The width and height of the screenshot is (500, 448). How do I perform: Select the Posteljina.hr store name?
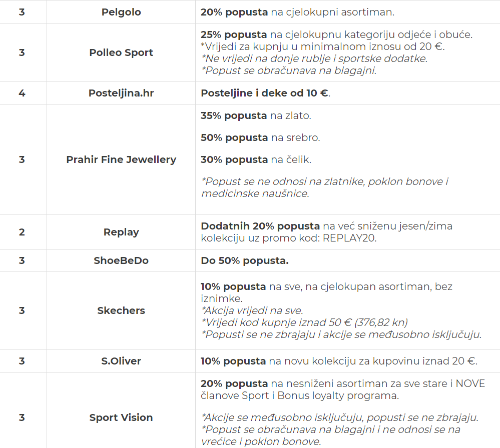(121, 93)
